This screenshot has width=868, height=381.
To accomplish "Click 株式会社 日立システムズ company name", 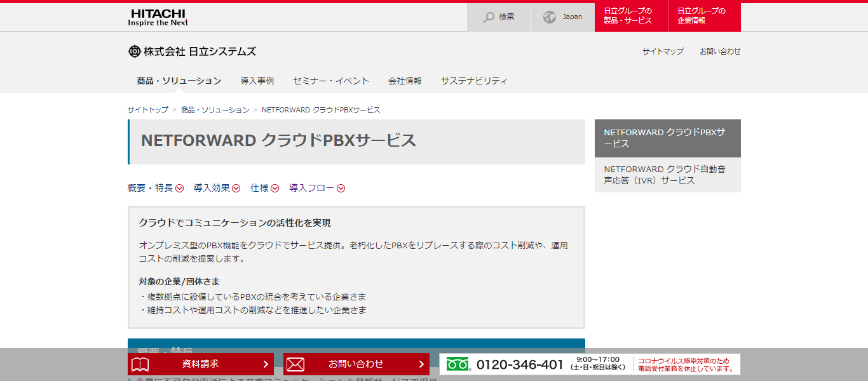I will coord(200,51).
